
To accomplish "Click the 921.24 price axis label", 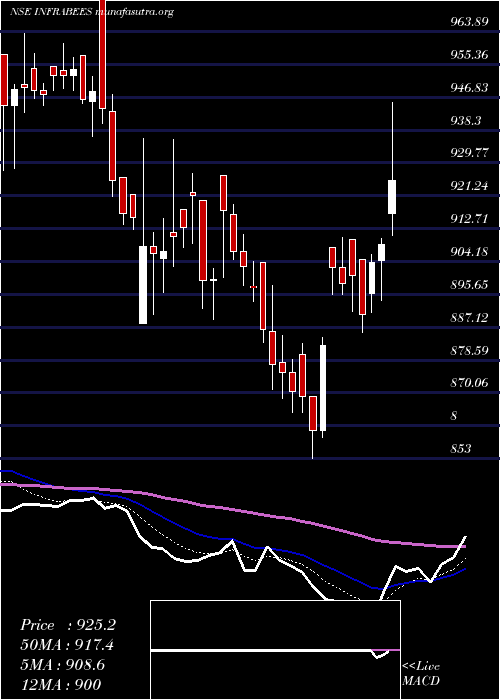I will click(468, 186).
